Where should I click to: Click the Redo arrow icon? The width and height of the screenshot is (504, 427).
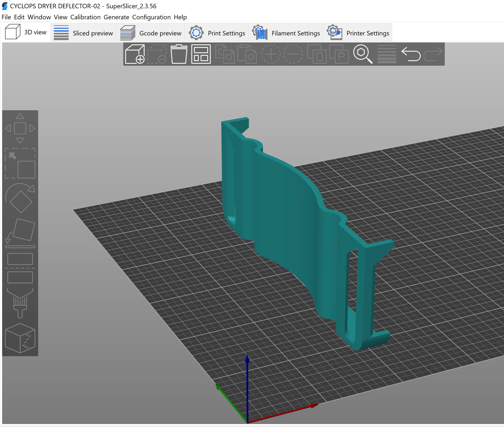click(433, 54)
